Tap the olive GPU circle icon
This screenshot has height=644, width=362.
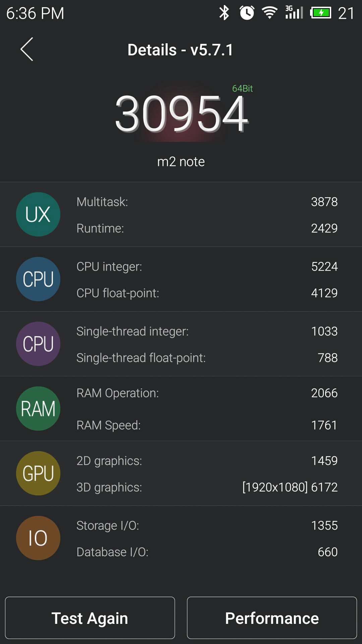tap(38, 473)
